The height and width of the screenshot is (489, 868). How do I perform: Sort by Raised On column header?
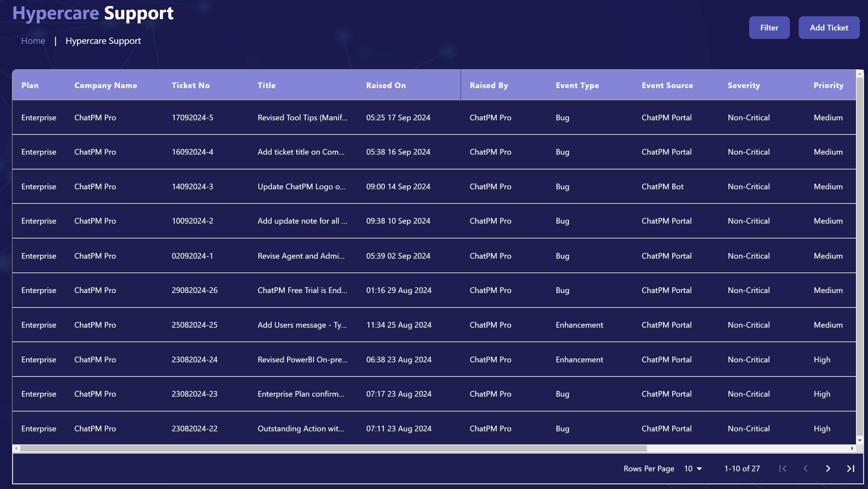(386, 85)
